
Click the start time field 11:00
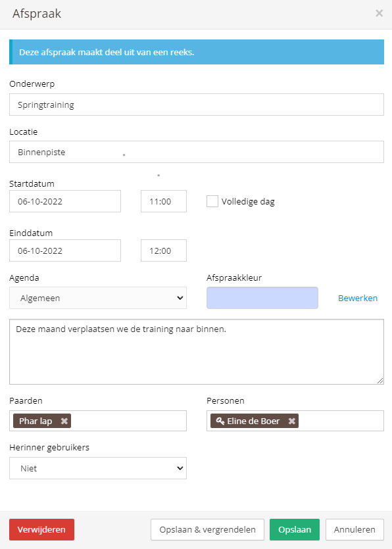tap(164, 201)
